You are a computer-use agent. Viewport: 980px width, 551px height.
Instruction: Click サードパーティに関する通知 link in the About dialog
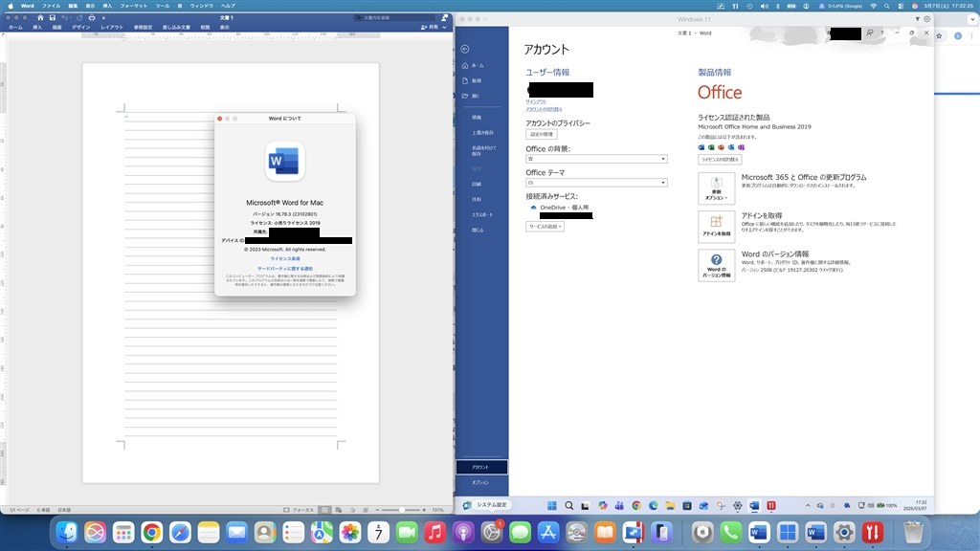pos(285,269)
